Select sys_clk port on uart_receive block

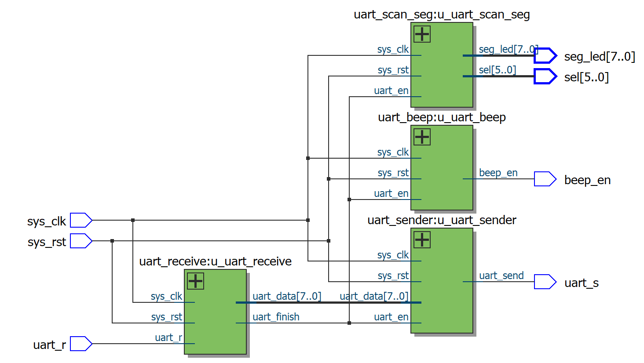point(166,296)
